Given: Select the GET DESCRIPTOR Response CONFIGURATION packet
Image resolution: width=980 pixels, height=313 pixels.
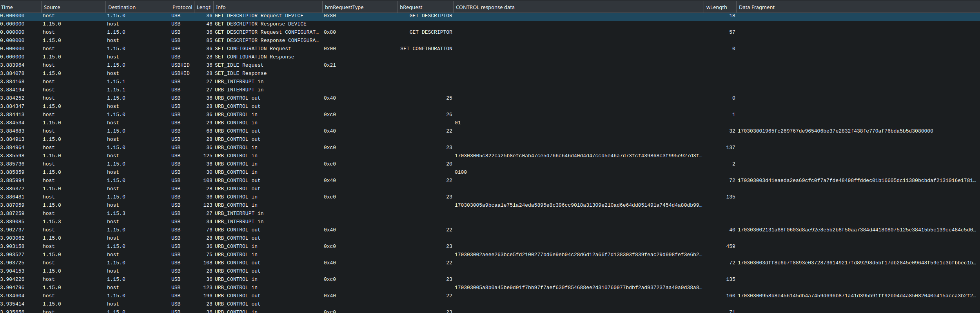Looking at the screenshot, I should (490, 40).
